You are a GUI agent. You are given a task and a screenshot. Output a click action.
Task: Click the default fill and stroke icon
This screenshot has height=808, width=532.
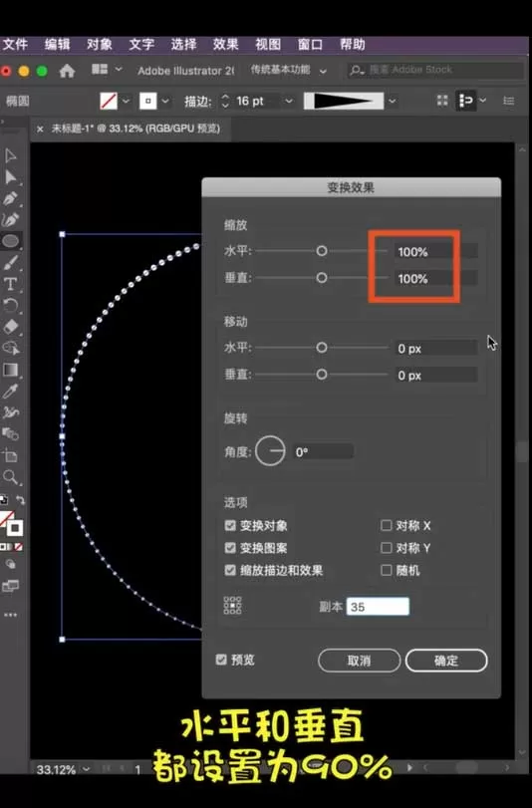[x=4, y=500]
